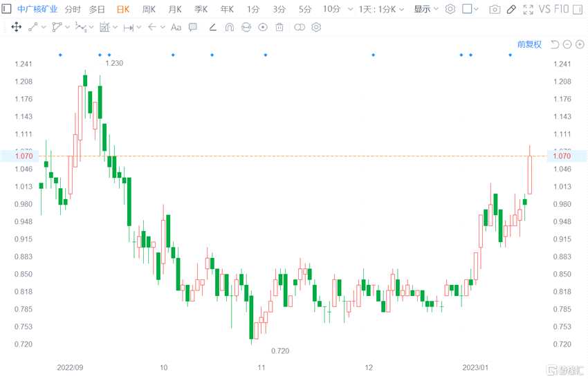Click the blue event marker above December
588x379 pixels.
tap(373, 55)
